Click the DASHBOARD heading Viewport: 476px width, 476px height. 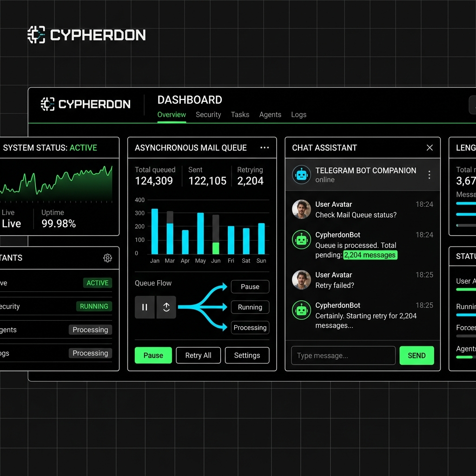coord(190,100)
